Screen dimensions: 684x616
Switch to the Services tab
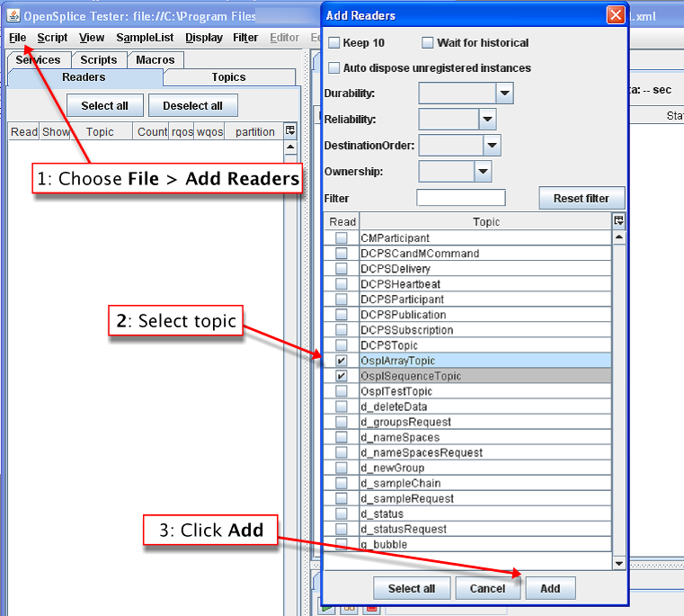[38, 60]
